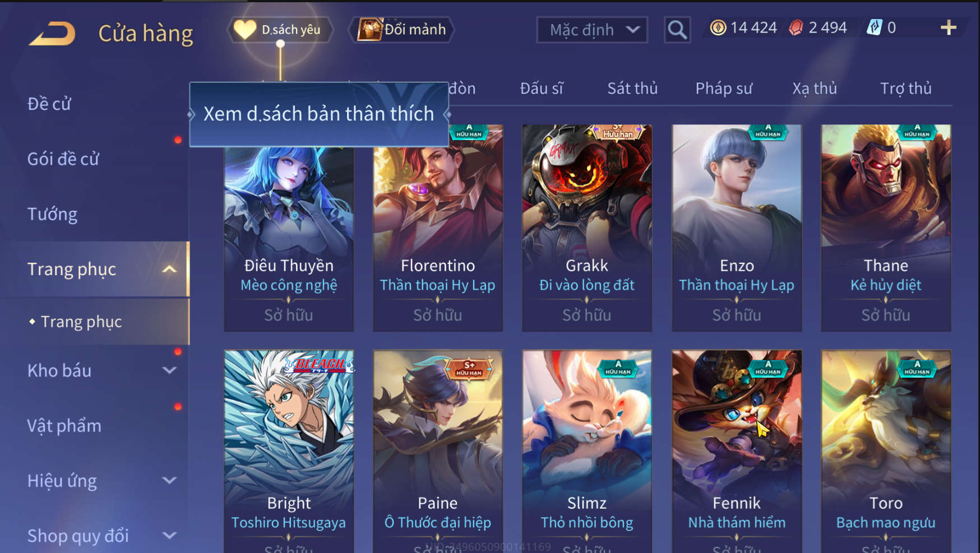Click the red gem currency icon
The image size is (980, 553).
796,27
